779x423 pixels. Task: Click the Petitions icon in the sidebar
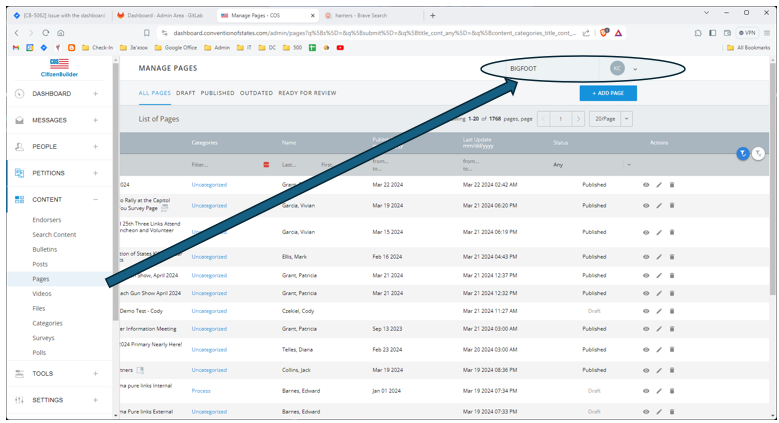point(19,173)
